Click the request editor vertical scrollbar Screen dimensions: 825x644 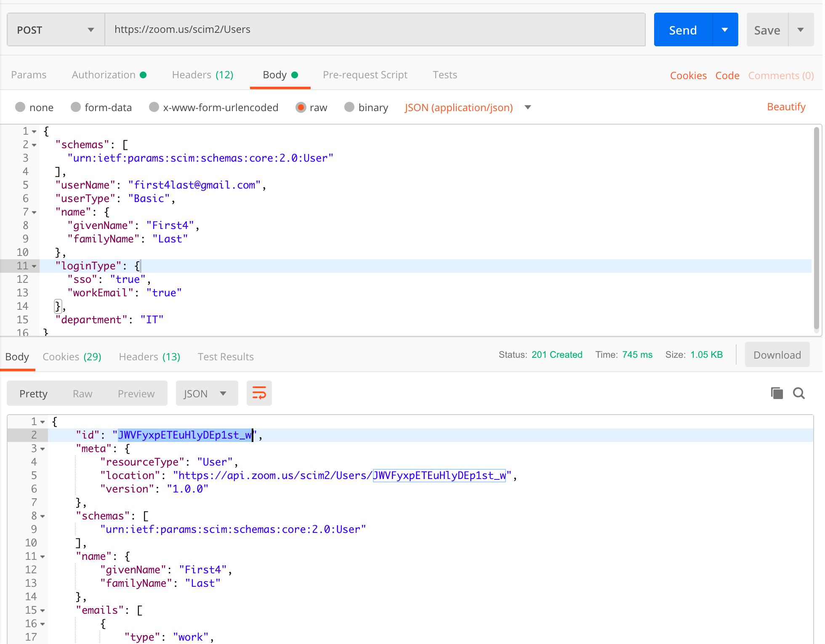coord(816,227)
